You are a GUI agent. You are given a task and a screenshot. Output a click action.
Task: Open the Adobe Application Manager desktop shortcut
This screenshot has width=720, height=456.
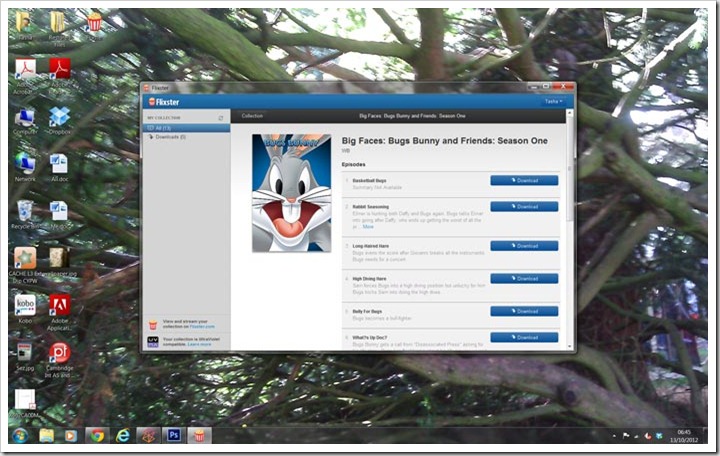pos(60,312)
